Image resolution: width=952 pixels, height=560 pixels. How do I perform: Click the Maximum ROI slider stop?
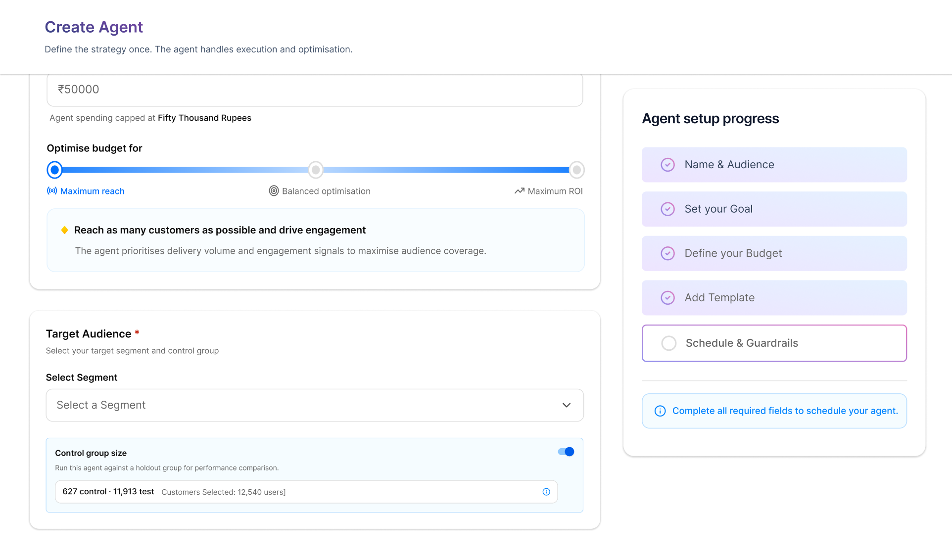coord(576,170)
